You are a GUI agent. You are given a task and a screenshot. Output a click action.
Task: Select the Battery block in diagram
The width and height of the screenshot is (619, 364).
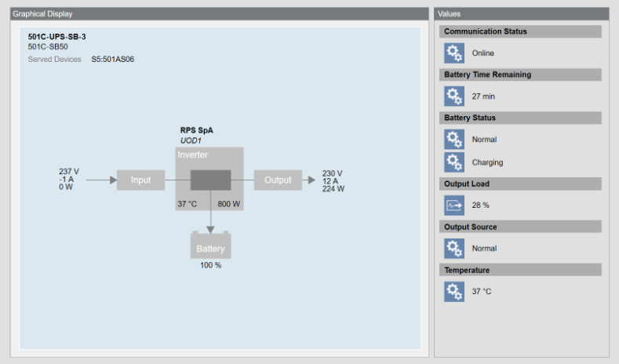(210, 248)
